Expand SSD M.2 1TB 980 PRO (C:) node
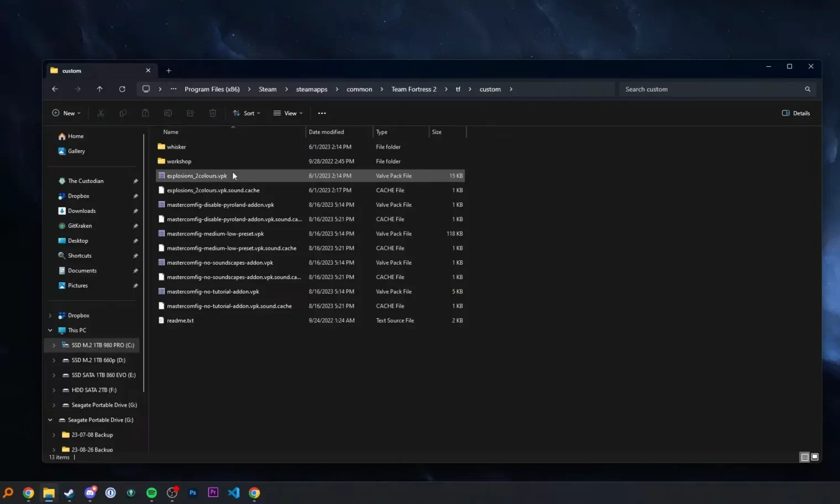The image size is (840, 504). (54, 345)
